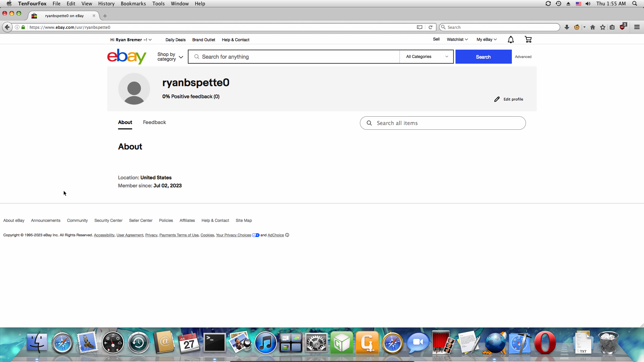Screen dimensions: 644x362
Task: Click the browser home icon
Action: (593, 27)
